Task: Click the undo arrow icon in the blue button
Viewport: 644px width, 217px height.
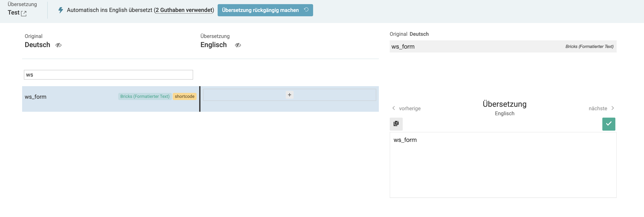Action: 306,10
